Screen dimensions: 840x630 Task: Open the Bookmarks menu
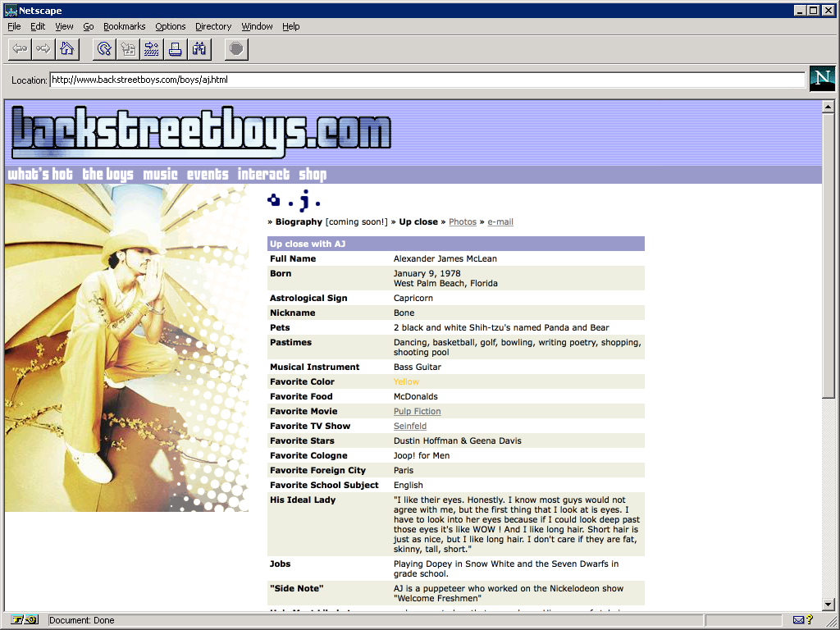pyautogui.click(x=125, y=26)
